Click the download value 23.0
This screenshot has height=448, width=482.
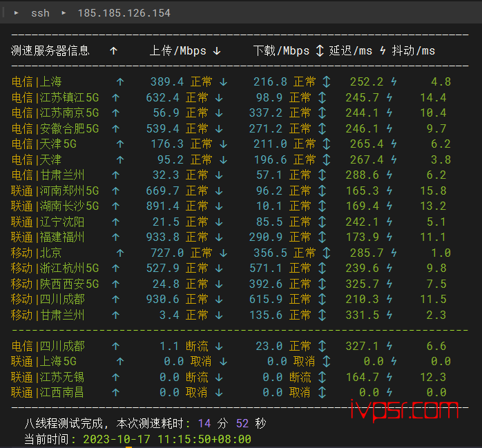click(x=269, y=347)
